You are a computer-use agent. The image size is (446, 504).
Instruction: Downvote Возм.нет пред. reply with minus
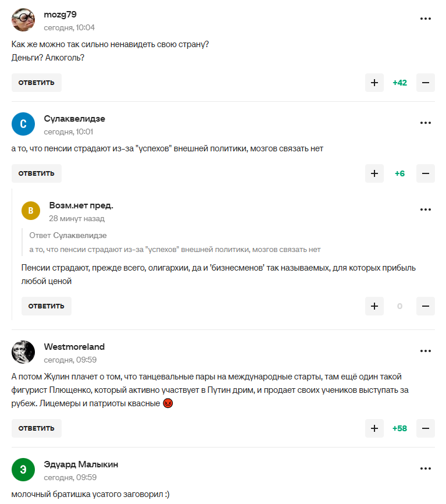426,306
